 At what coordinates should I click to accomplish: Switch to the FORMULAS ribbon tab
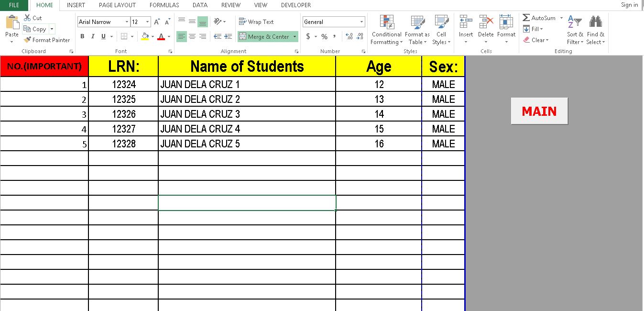(x=164, y=5)
